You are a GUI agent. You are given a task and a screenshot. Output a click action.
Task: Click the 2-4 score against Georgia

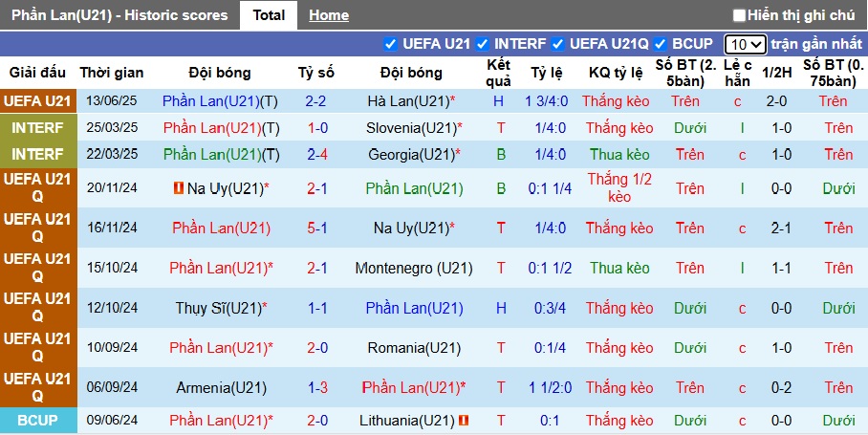(316, 155)
